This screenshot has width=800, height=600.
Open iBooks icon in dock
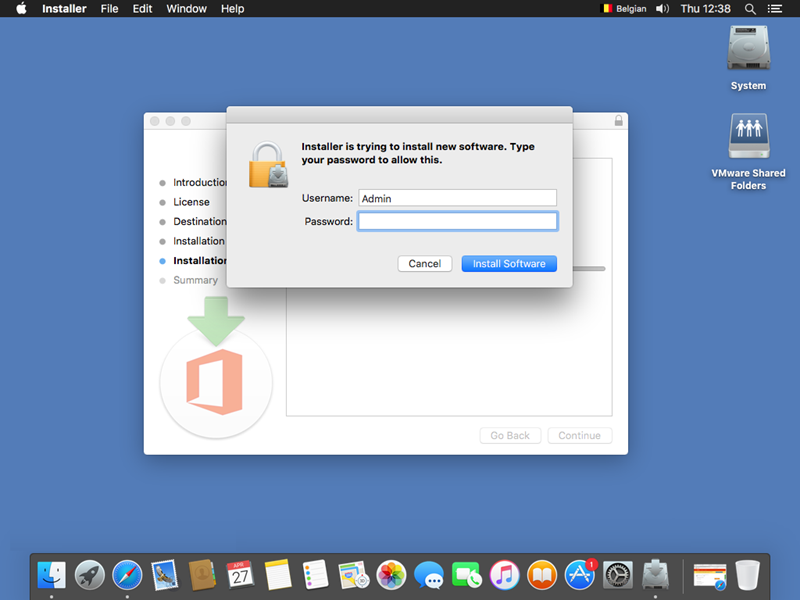point(542,575)
